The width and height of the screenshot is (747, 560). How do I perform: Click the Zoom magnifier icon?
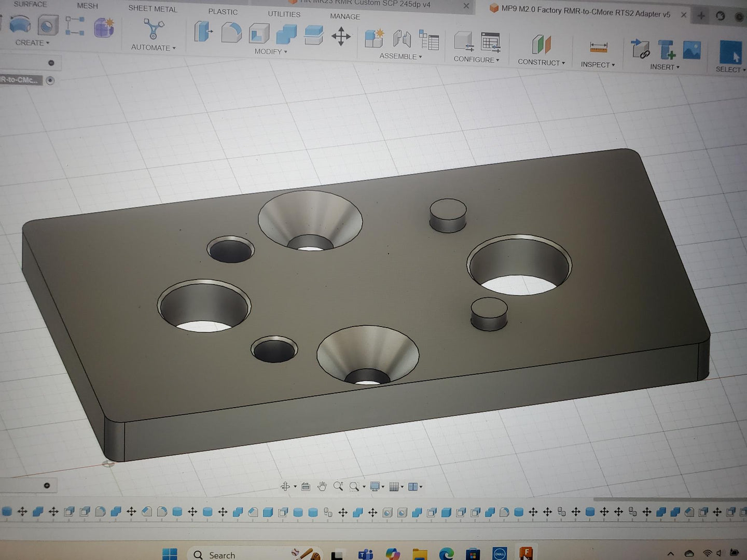[338, 486]
